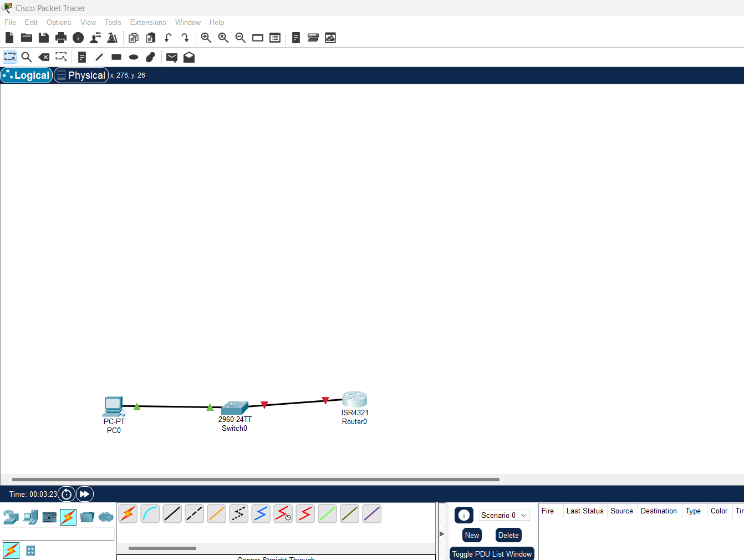
Task: Choose blue coaxial cable
Action: coord(261,514)
